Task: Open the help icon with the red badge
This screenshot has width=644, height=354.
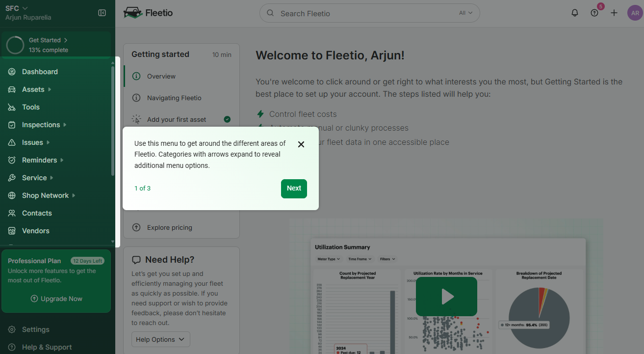Action: pos(594,13)
